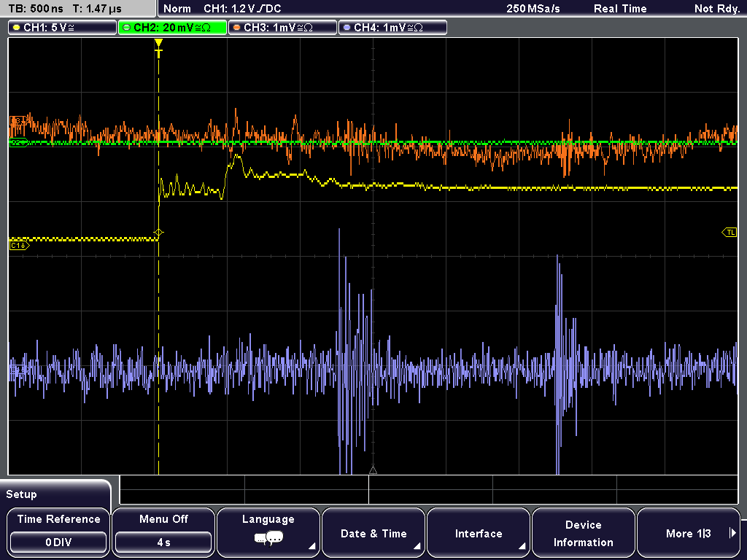
Task: Open the Menu Off setting
Action: pyautogui.click(x=163, y=532)
